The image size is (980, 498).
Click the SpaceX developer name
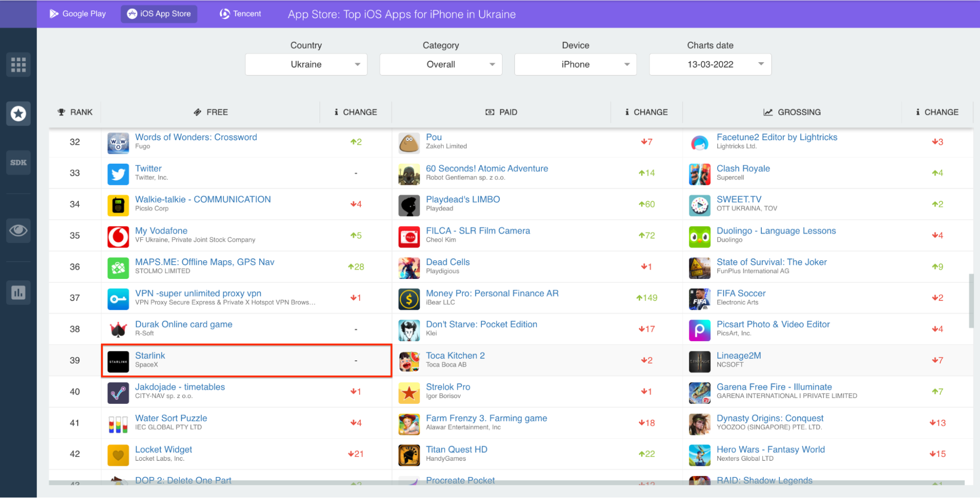point(147,365)
